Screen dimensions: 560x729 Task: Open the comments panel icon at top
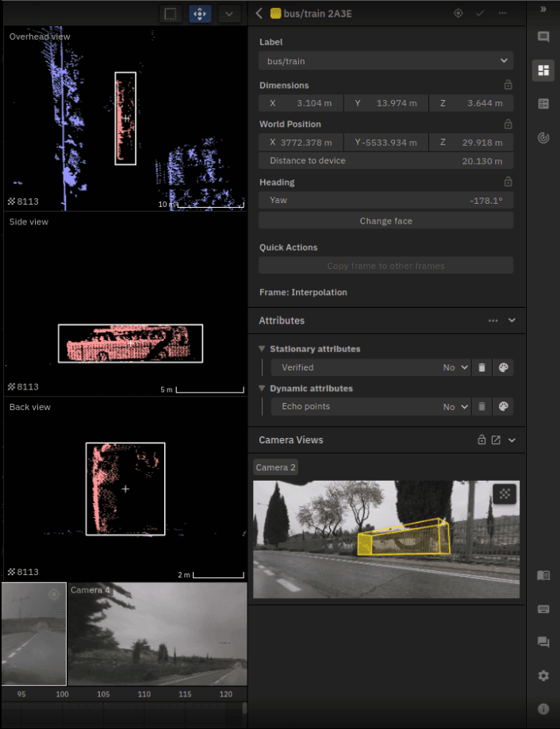pyautogui.click(x=543, y=36)
